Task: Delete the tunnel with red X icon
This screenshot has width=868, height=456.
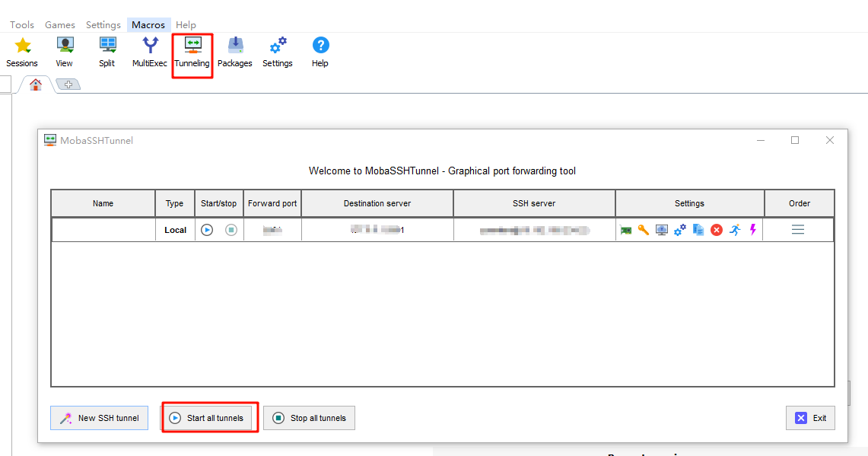Action: (x=717, y=230)
